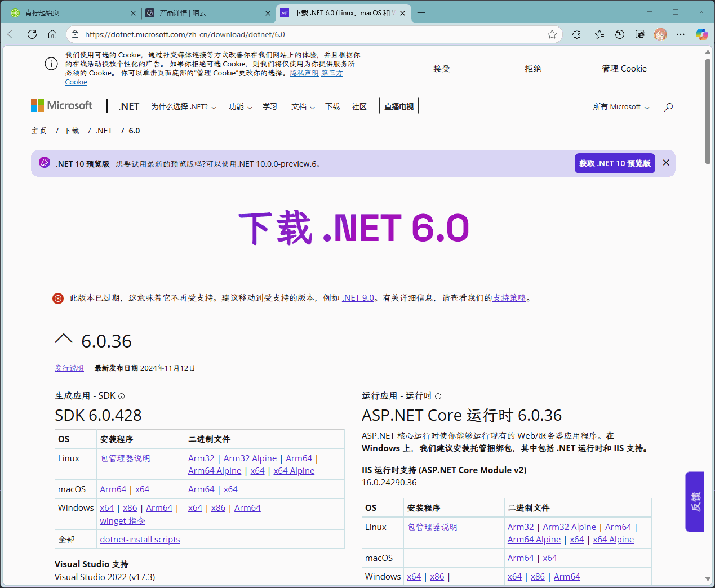
Task: Close the 下载 .NET 6.0 tab
Action: coord(402,13)
